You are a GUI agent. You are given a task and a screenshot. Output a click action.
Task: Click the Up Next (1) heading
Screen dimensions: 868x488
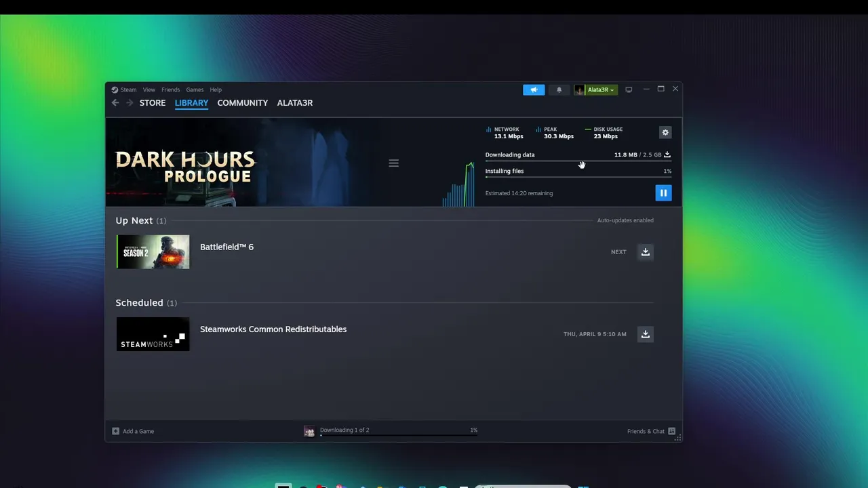[140, 220]
